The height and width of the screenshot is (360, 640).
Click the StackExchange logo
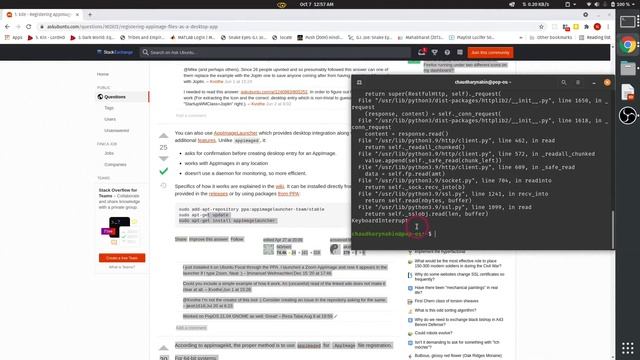(x=115, y=52)
